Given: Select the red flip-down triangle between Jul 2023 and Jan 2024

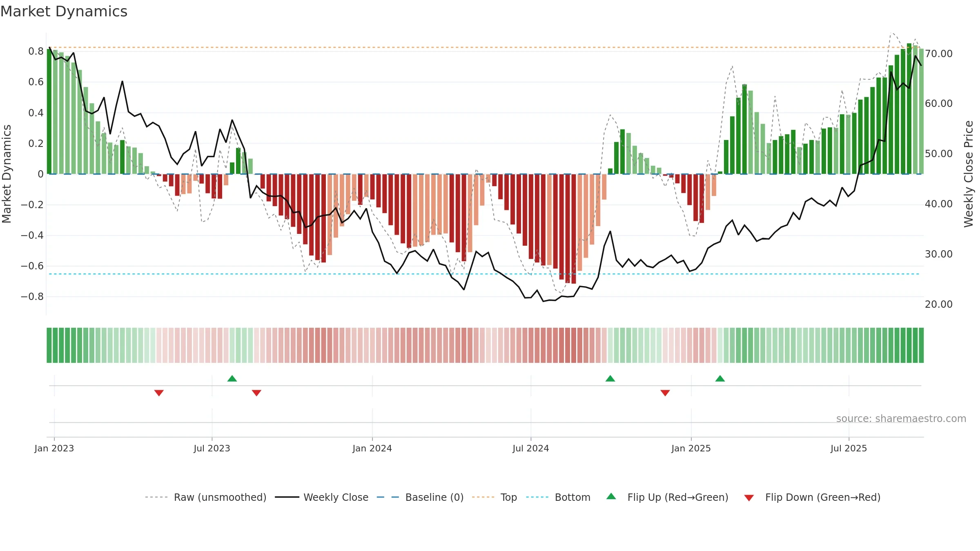Looking at the screenshot, I should [256, 393].
